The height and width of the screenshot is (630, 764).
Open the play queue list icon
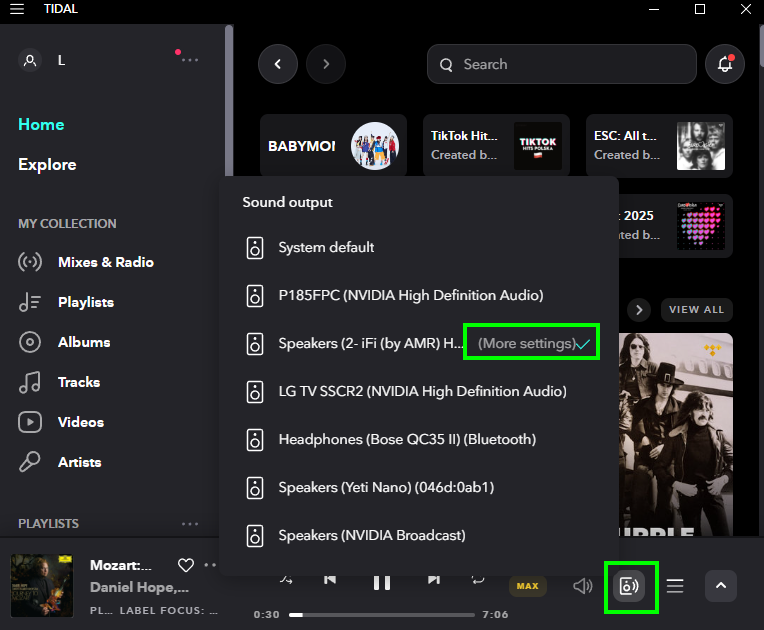[x=675, y=586]
